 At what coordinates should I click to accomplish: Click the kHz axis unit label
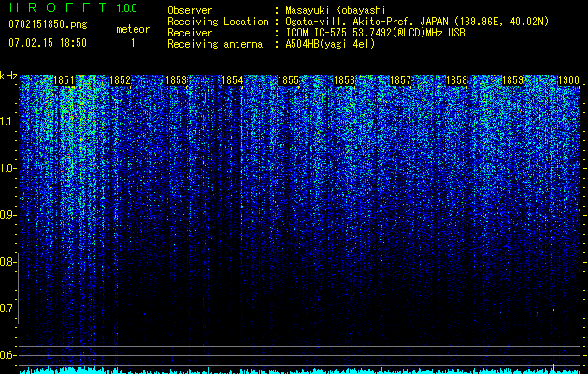[x=8, y=76]
